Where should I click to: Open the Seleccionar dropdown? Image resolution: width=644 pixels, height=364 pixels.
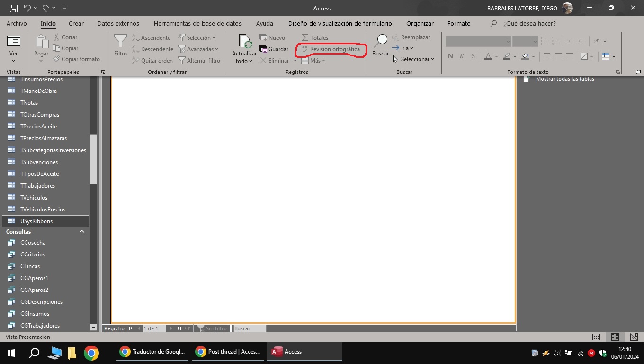tap(413, 59)
